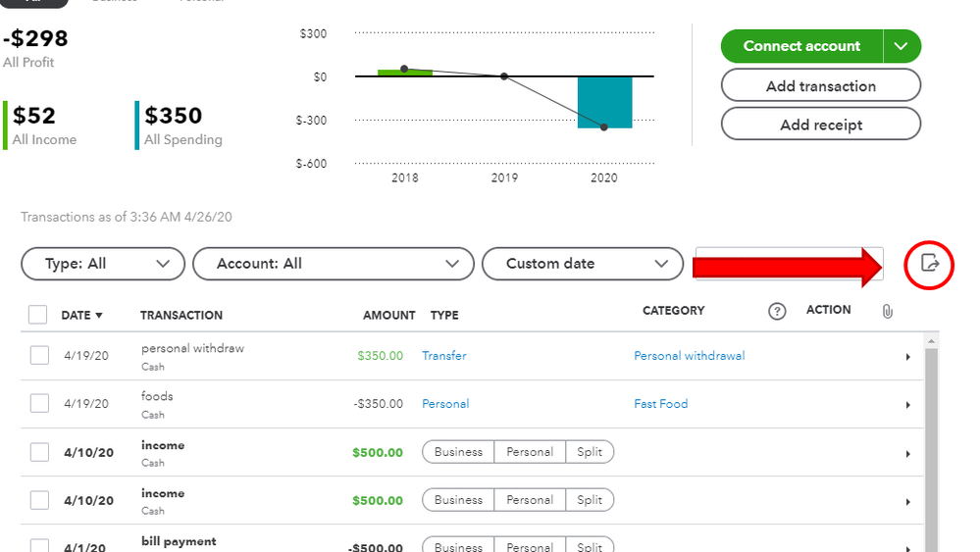Click the attachment paperclip column icon
This screenshot has width=980, height=552.
click(x=888, y=311)
